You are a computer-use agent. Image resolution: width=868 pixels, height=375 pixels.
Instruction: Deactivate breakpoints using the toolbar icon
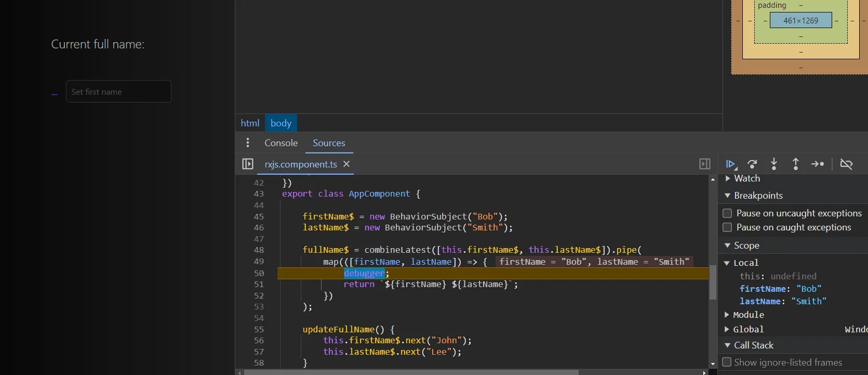pyautogui.click(x=846, y=164)
